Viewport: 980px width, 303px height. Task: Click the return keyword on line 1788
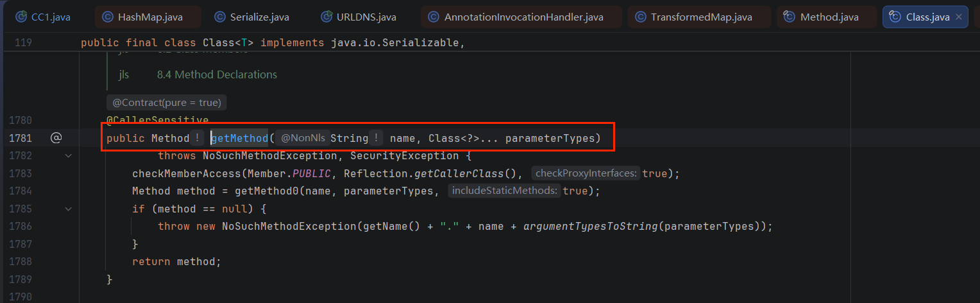tap(151, 261)
